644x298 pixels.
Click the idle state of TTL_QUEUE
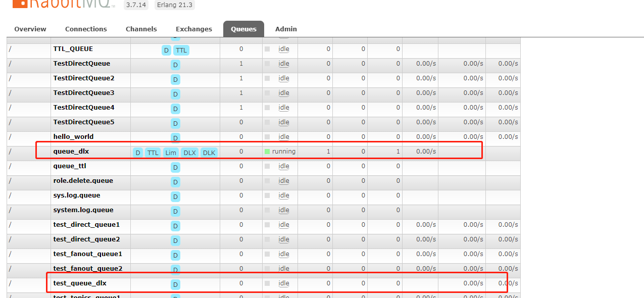click(284, 49)
